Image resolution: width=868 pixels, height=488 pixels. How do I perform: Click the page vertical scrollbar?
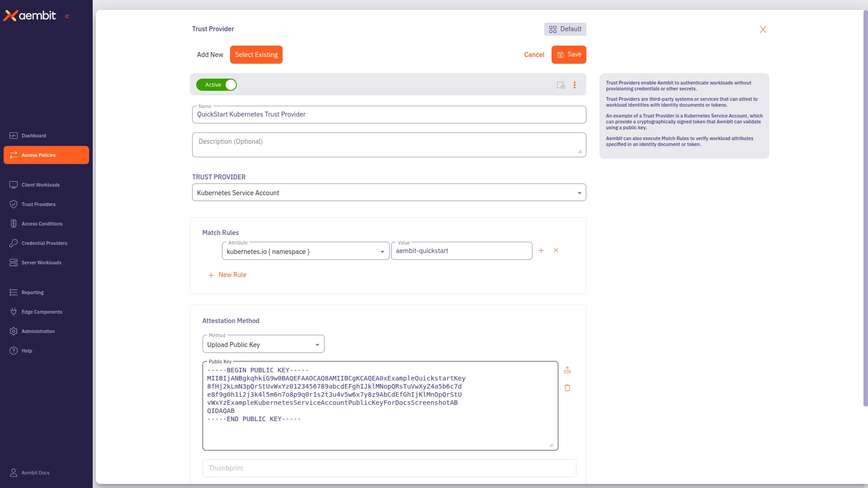coord(865,208)
